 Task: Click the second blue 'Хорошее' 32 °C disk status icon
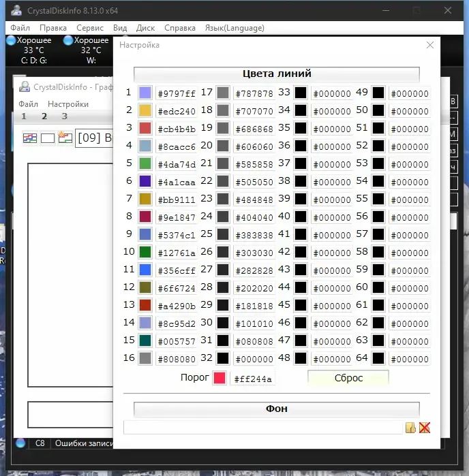(68, 40)
